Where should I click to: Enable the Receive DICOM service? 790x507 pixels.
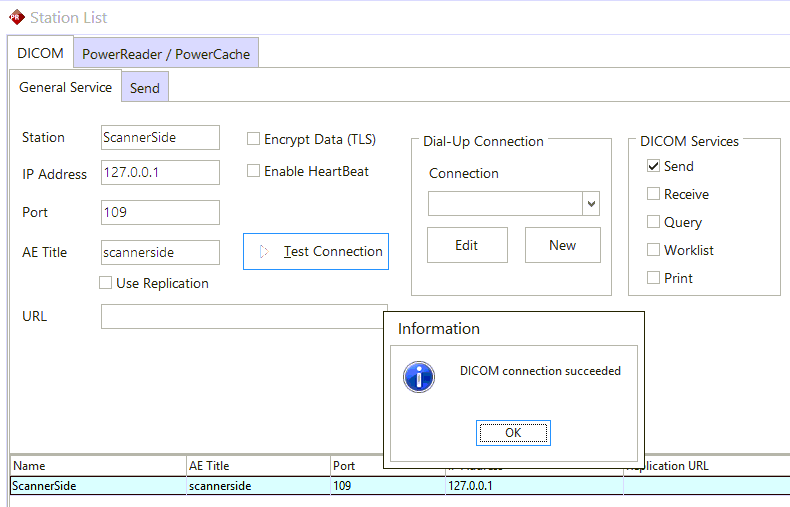click(653, 195)
